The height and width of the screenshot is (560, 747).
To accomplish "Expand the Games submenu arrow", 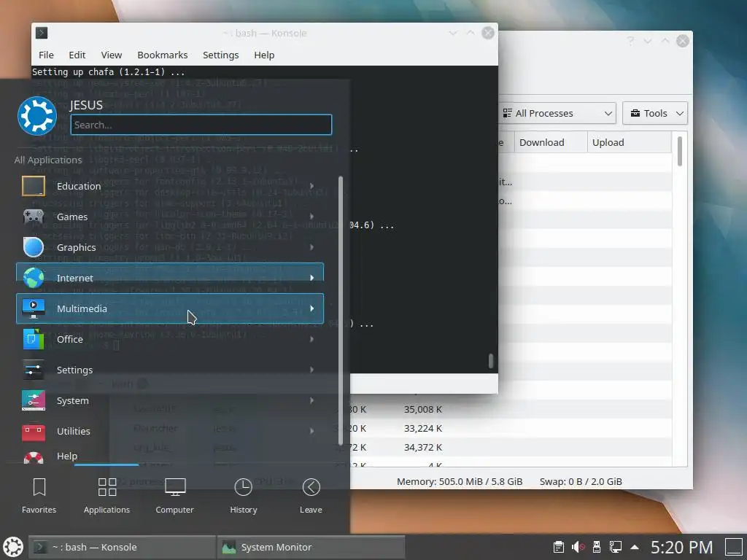I will coord(312,217).
